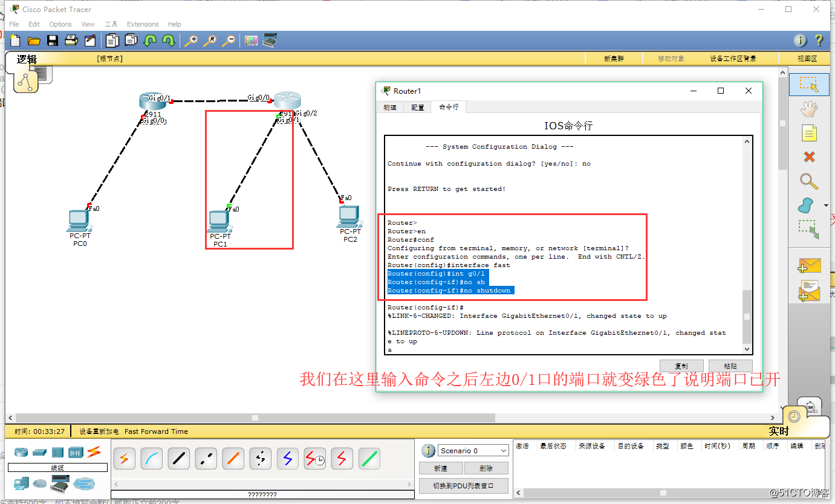The image size is (835, 504).
Task: Select the switches device category
Action: (40, 452)
